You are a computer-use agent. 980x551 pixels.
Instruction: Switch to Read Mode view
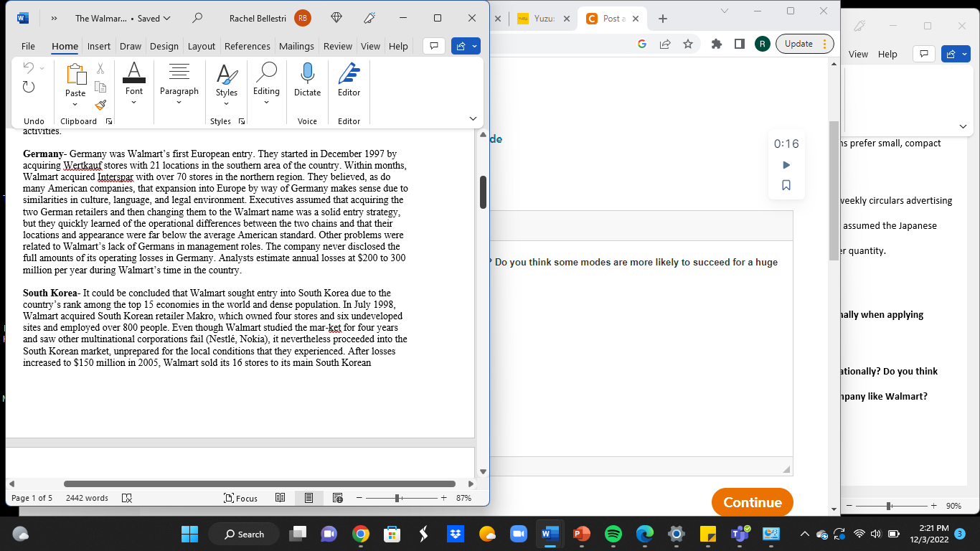coord(281,498)
